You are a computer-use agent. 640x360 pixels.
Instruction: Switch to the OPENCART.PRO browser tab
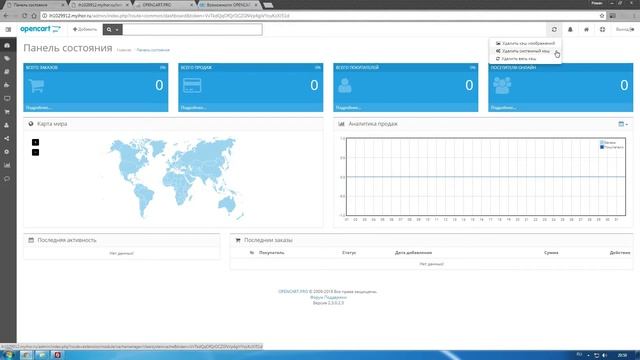[163, 5]
